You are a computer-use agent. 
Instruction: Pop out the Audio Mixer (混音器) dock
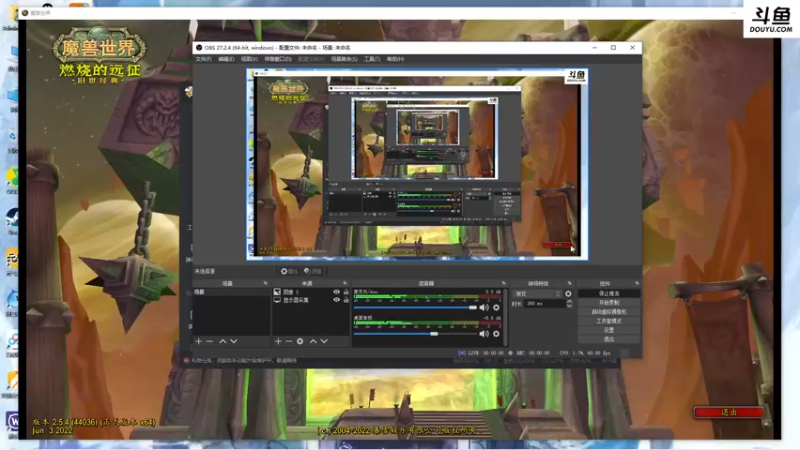(504, 283)
